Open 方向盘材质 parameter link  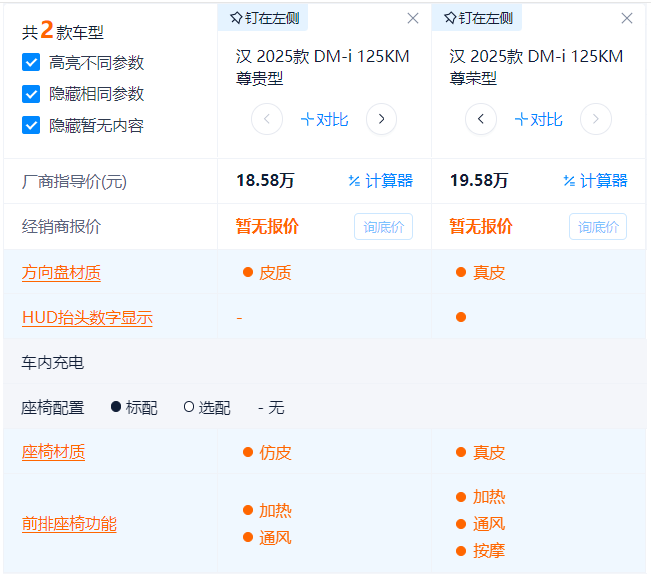pyautogui.click(x=61, y=273)
